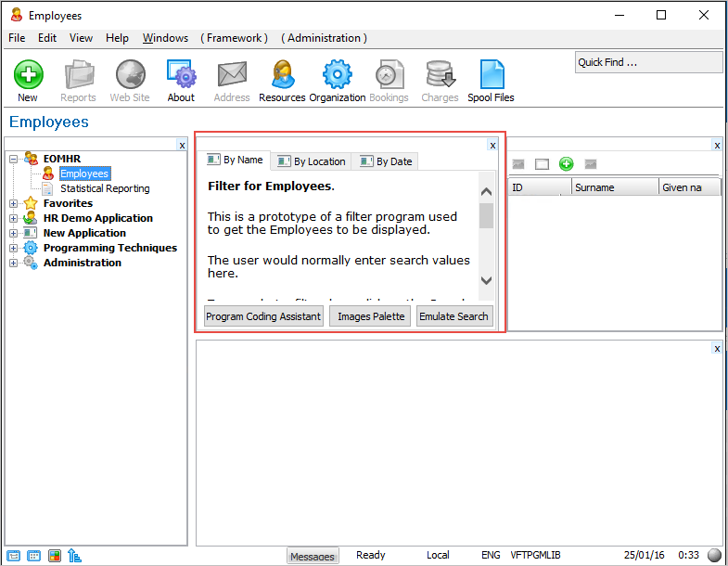
Task: Expand the Programming Techniques node
Action: [x=14, y=248]
